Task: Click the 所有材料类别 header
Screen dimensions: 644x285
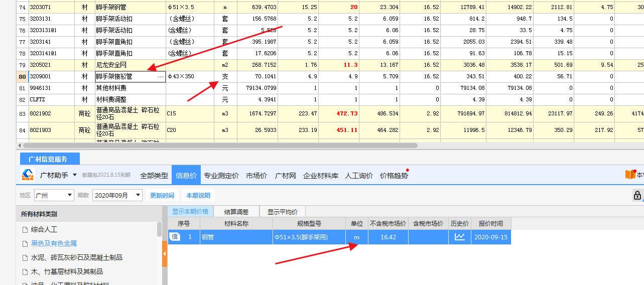Action: (x=89, y=214)
